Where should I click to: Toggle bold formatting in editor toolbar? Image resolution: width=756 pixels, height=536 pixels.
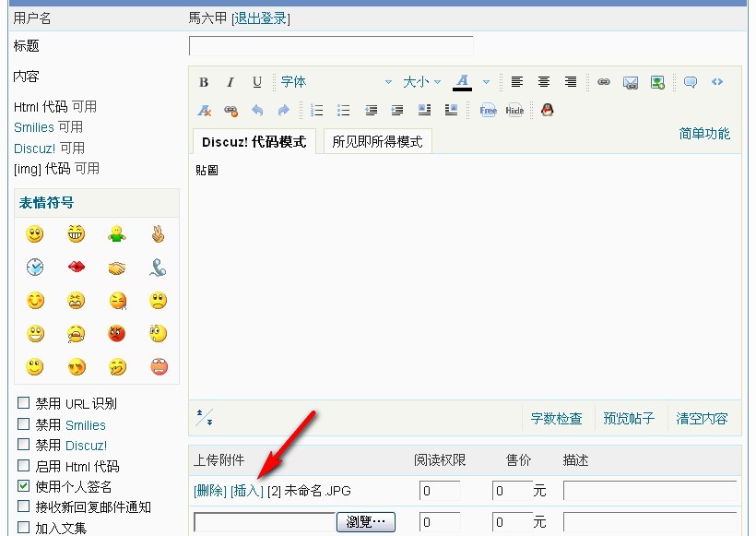[x=204, y=82]
